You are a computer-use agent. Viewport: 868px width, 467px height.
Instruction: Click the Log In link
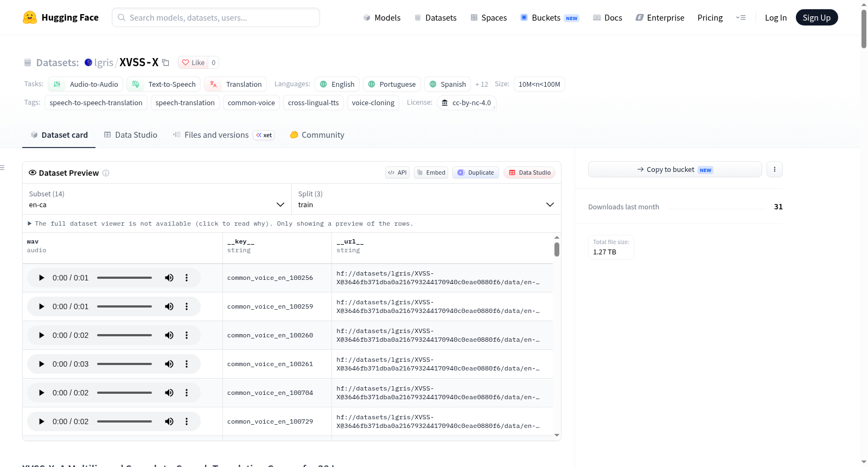point(776,17)
